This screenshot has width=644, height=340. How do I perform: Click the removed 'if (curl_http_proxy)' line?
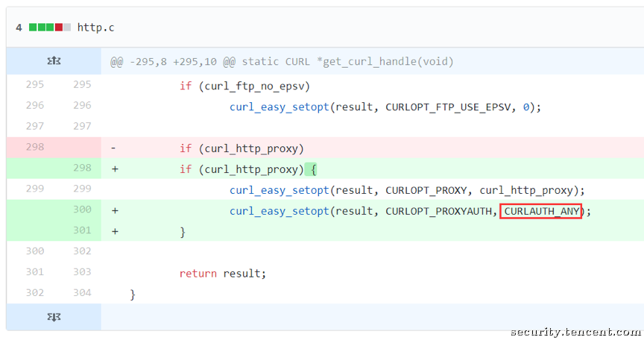coord(241,148)
